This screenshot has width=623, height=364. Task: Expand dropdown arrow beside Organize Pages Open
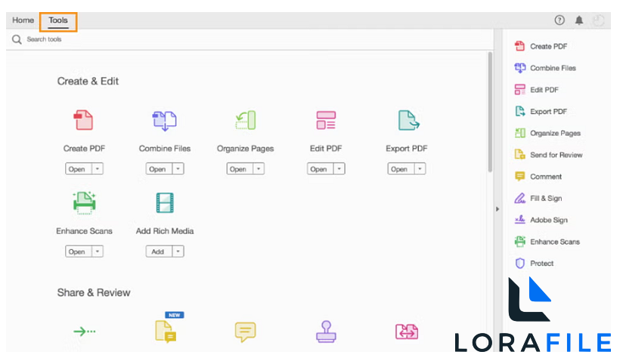click(259, 168)
